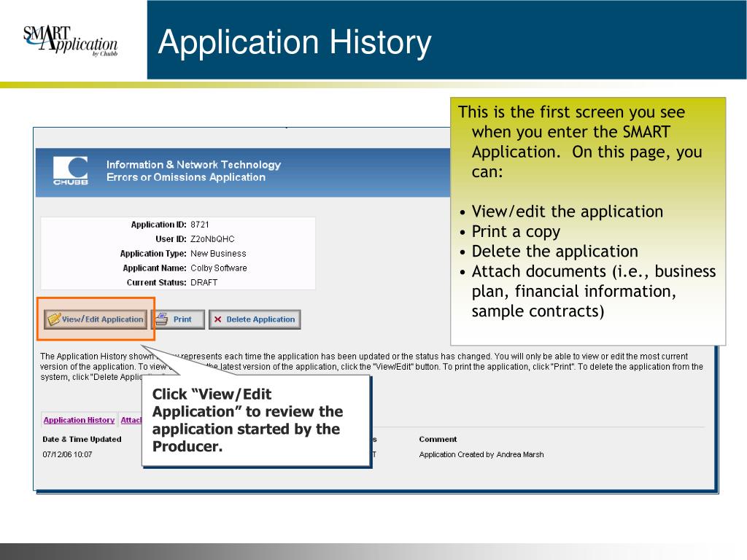Select the Application ID value 8721
Viewport: 747px width, 560px height.
point(200,225)
